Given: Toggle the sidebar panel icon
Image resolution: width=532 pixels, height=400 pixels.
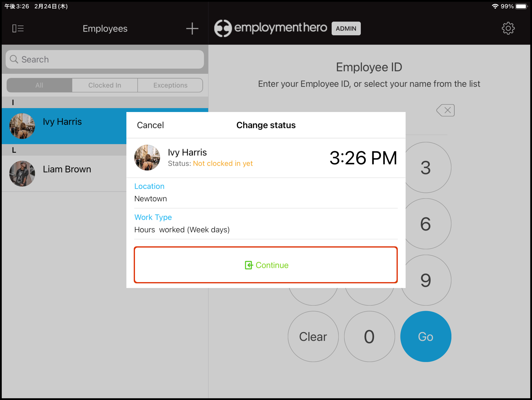Looking at the screenshot, I should click(18, 28).
